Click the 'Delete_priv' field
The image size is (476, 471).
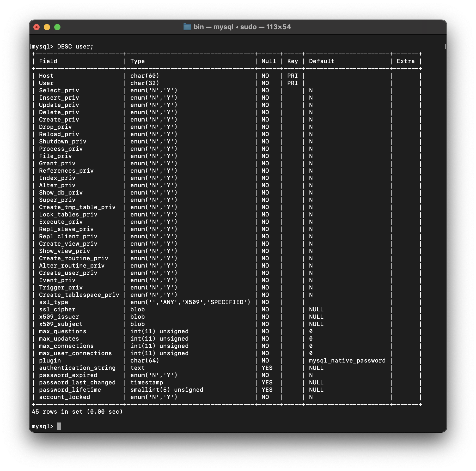(x=59, y=112)
